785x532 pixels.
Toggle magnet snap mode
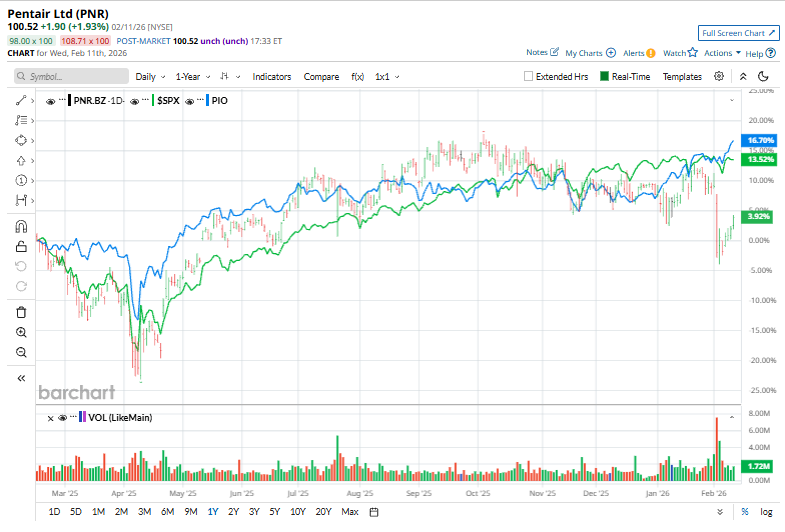21,227
